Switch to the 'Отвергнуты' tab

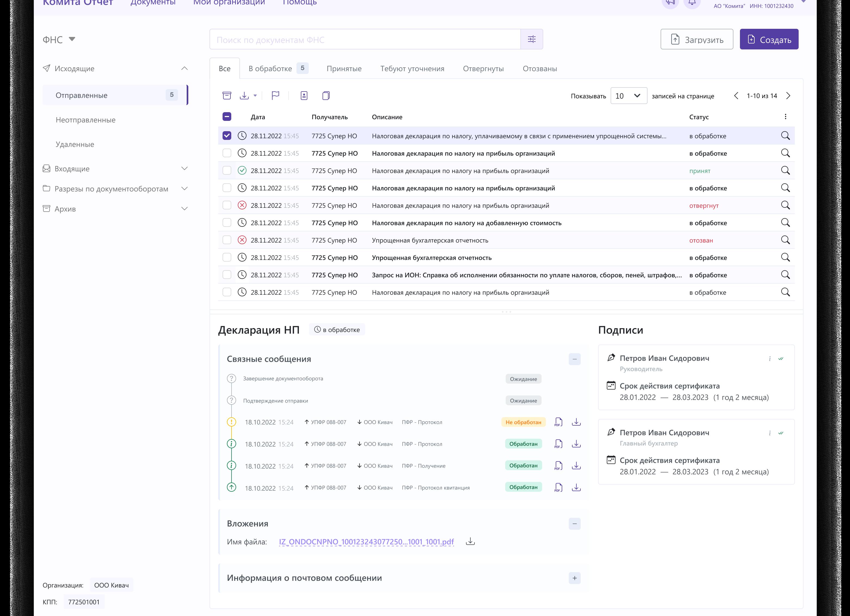pyautogui.click(x=483, y=68)
